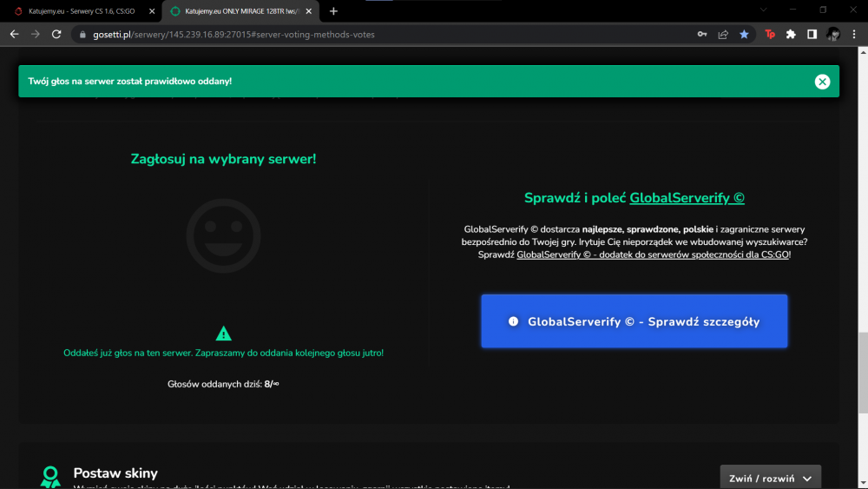Click the smiley face vote icon
868x489 pixels.
click(x=224, y=235)
